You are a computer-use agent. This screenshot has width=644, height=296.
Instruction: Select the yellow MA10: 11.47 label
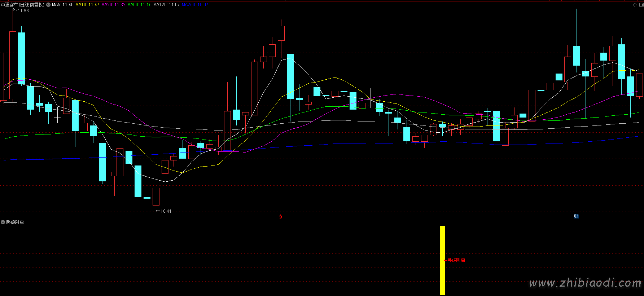point(87,5)
